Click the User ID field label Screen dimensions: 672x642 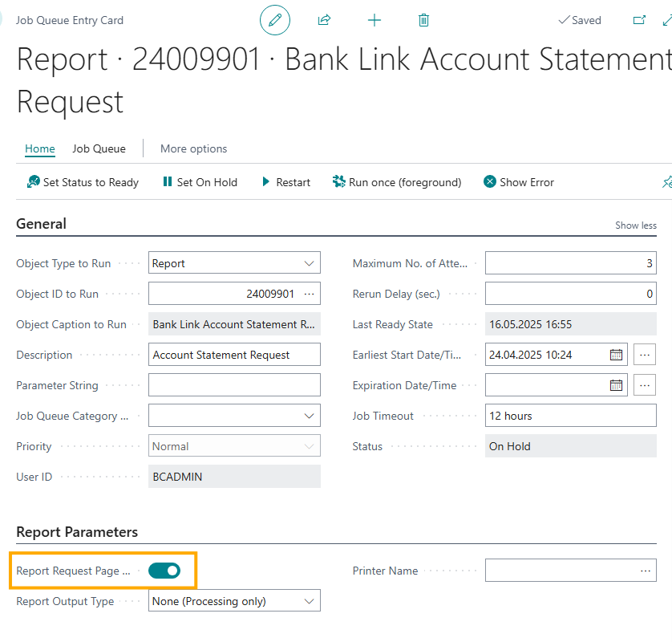34,477
